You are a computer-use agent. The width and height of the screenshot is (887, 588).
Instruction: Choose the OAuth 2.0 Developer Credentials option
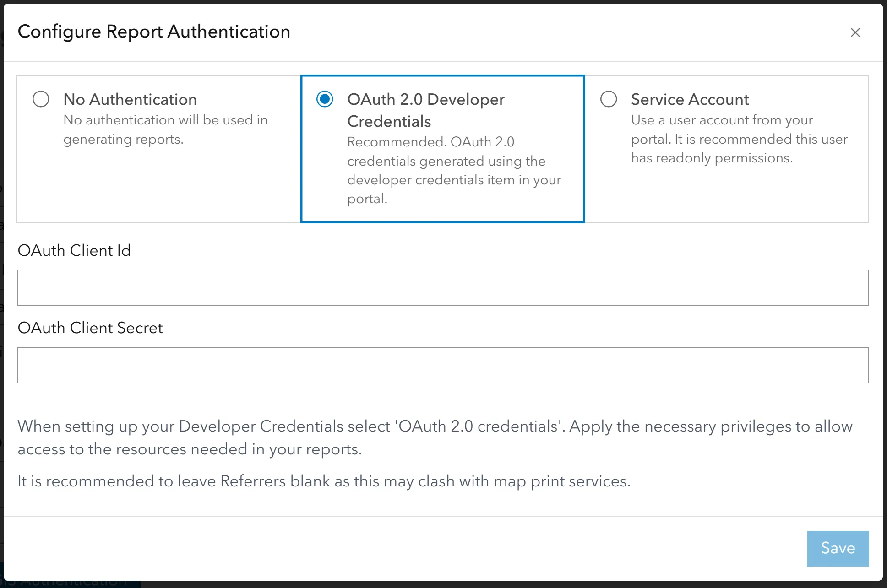pyautogui.click(x=325, y=99)
